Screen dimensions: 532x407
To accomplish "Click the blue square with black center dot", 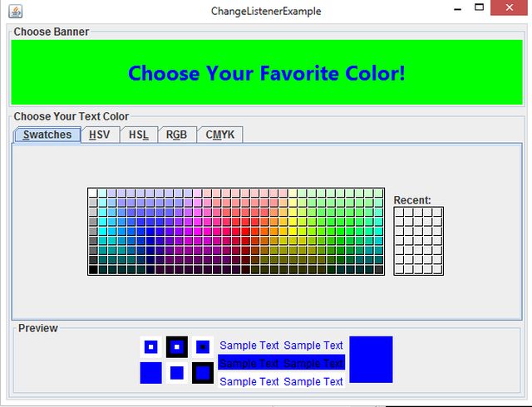I will 203,346.
